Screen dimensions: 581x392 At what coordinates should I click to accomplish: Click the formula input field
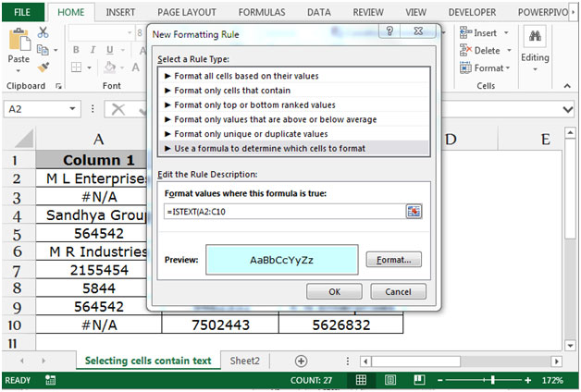285,212
